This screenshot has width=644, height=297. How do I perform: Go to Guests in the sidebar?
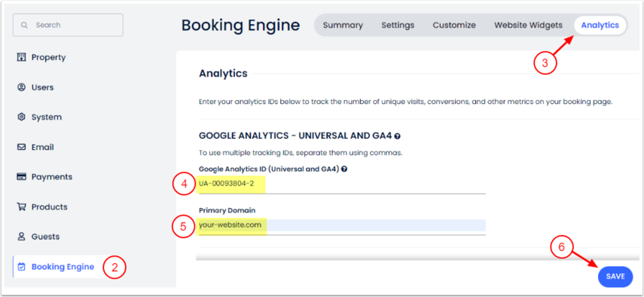(46, 237)
